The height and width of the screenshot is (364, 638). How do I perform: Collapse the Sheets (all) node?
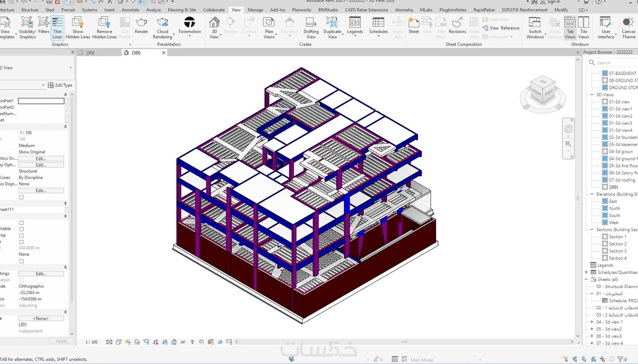[586, 279]
